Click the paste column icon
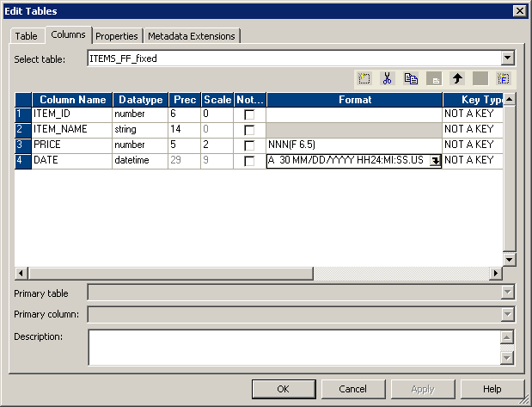Image resolution: width=532 pixels, height=407 pixels. (x=434, y=78)
